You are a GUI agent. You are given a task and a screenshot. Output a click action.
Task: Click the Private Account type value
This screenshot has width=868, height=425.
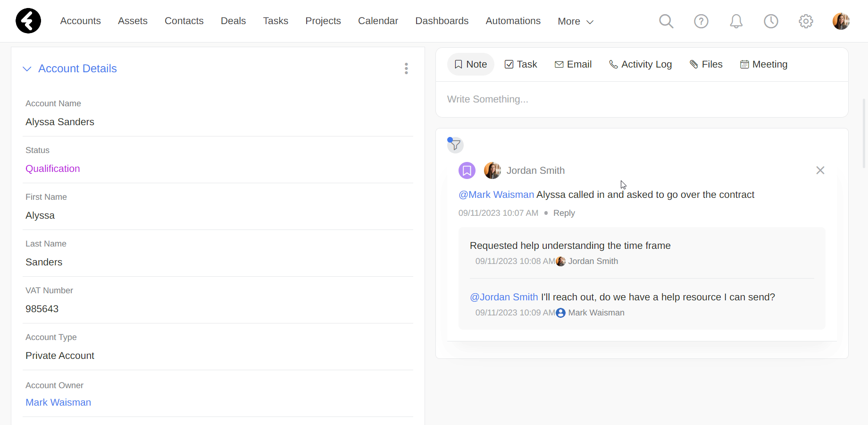(60, 356)
